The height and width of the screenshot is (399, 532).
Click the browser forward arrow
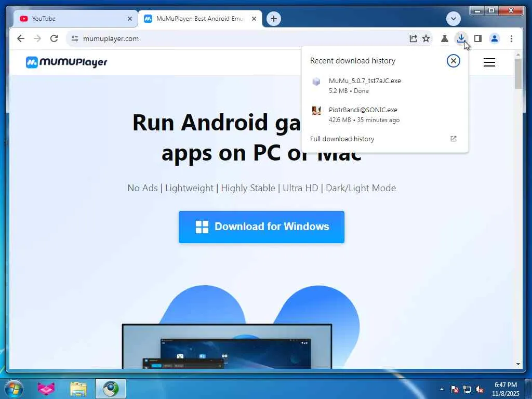[x=37, y=38]
